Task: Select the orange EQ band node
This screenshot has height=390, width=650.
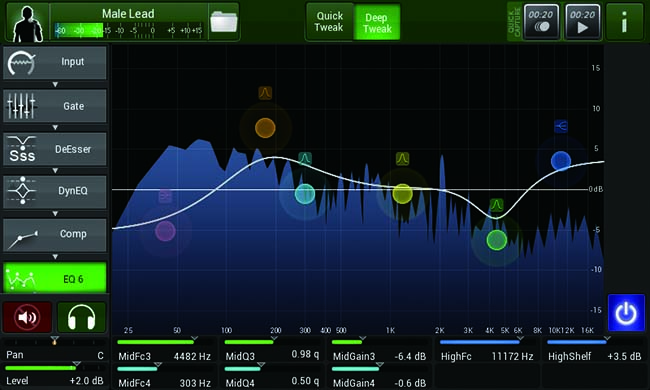Action: (x=265, y=128)
